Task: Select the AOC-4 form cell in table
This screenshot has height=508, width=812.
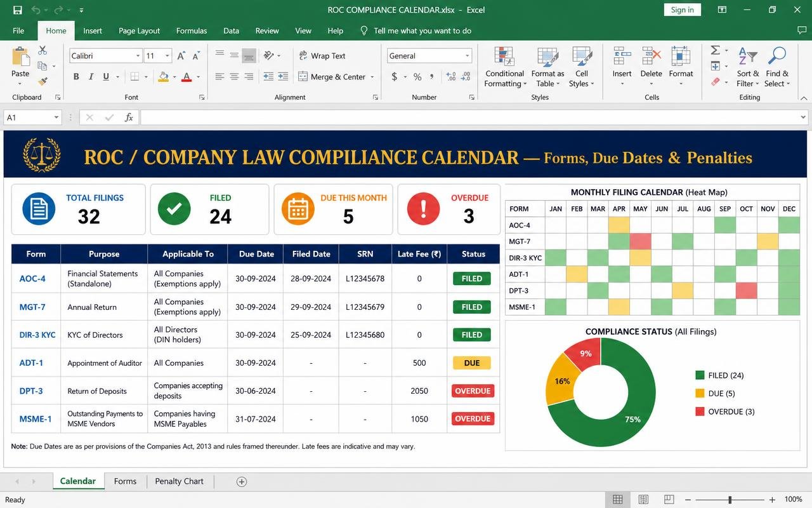Action: tap(36, 279)
